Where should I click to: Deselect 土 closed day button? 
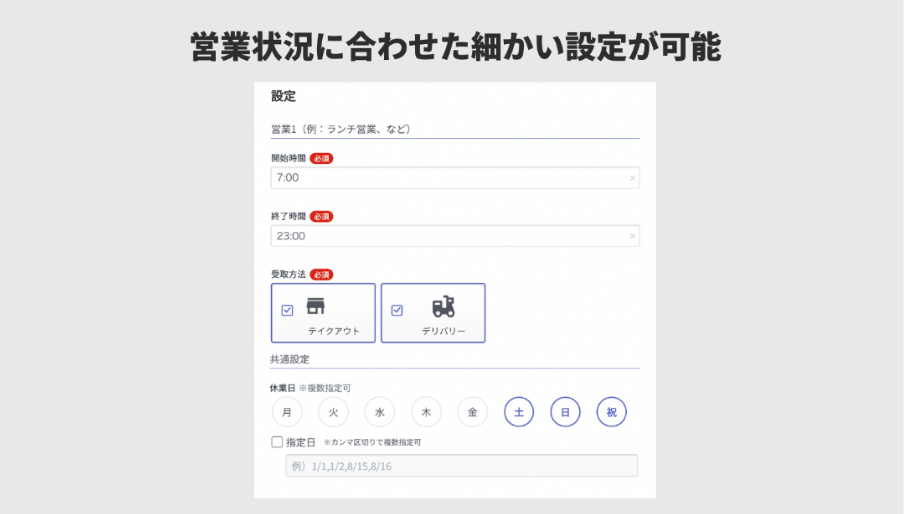[x=519, y=412]
